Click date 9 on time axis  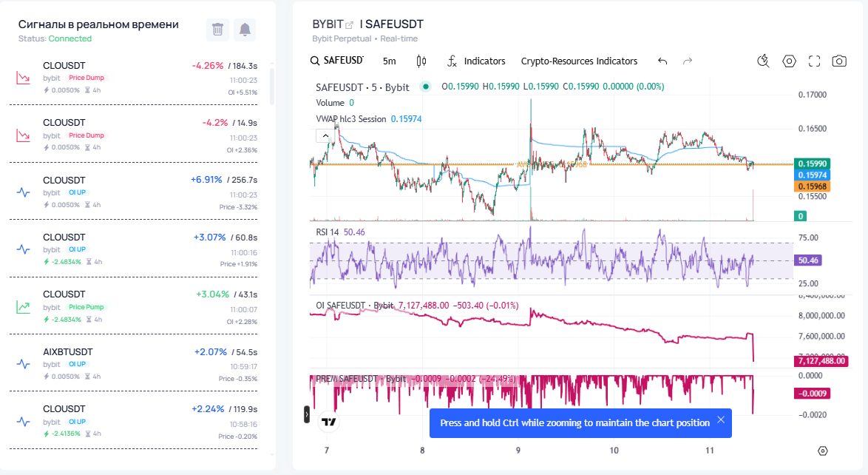(x=518, y=451)
